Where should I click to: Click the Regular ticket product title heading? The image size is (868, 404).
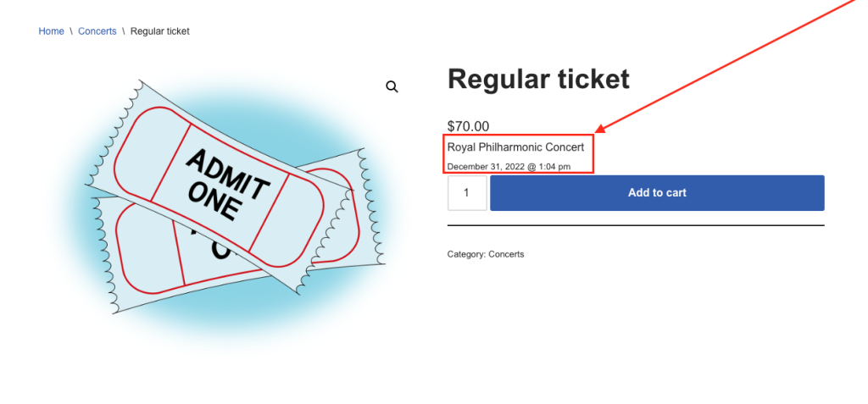[x=538, y=79]
